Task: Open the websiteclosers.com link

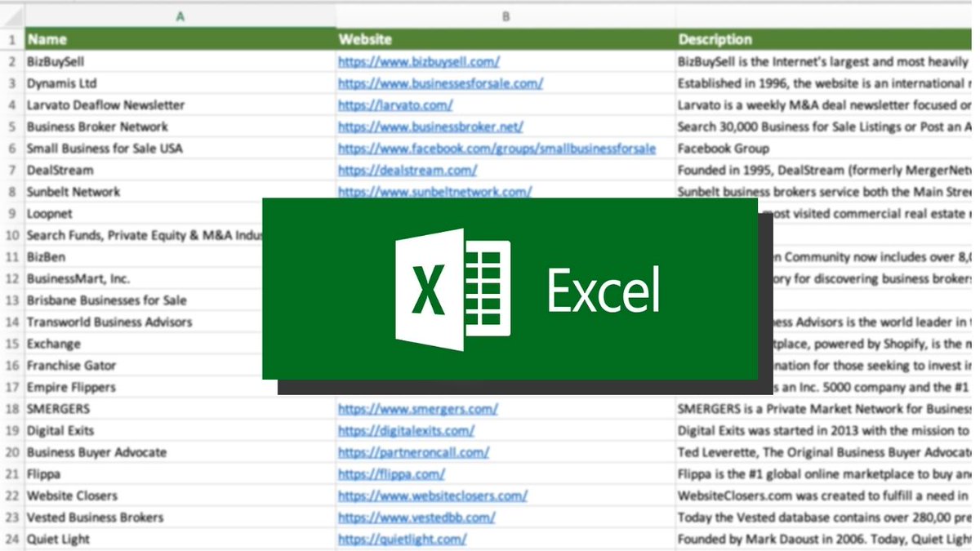Action: (433, 495)
